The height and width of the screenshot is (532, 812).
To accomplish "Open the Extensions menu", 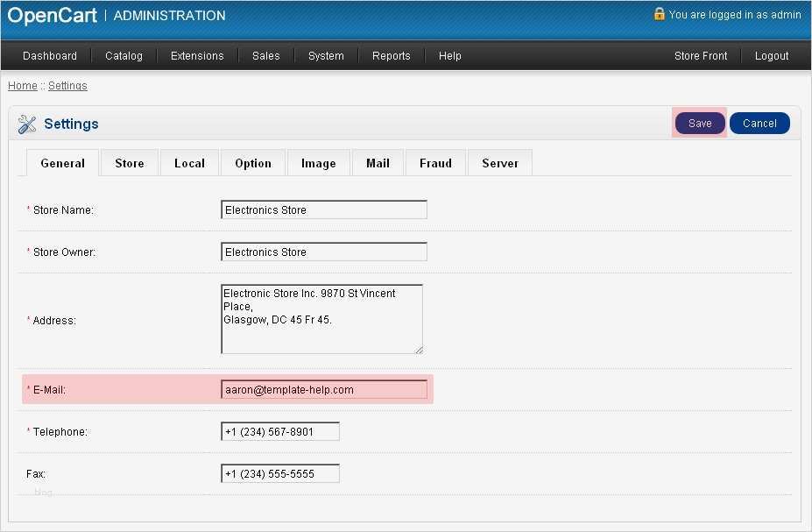I will point(197,55).
